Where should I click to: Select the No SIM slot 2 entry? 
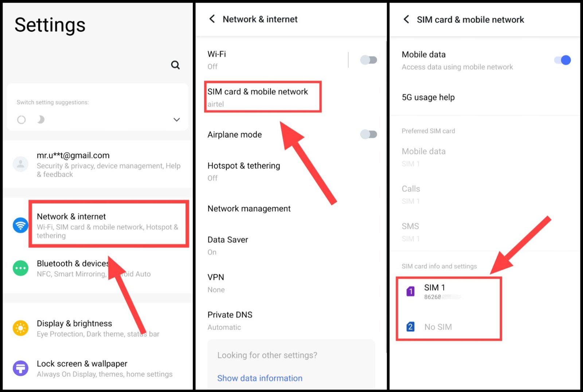(x=449, y=327)
